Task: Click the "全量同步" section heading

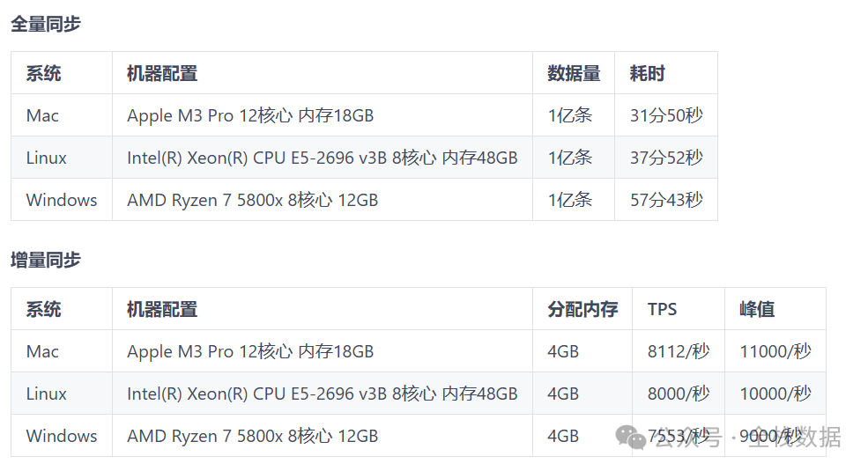Action: pyautogui.click(x=46, y=25)
